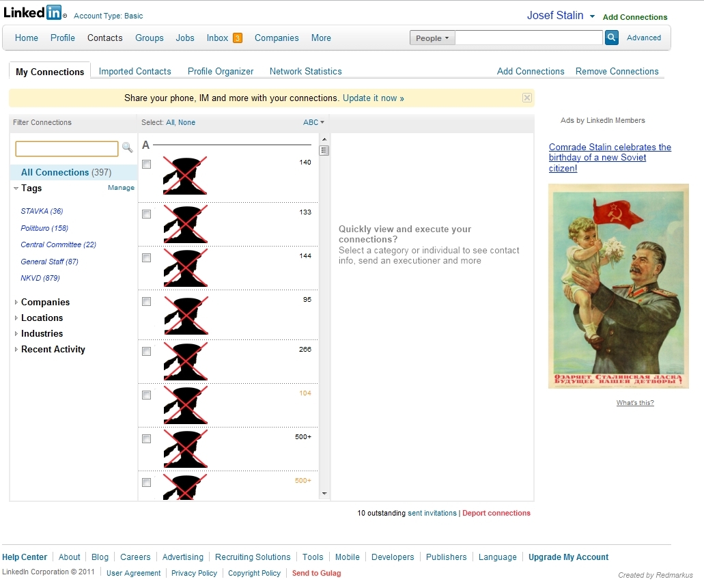Viewport: 704px width, 588px height.
Task: Open the ABC sort dropdown
Action: tap(313, 122)
